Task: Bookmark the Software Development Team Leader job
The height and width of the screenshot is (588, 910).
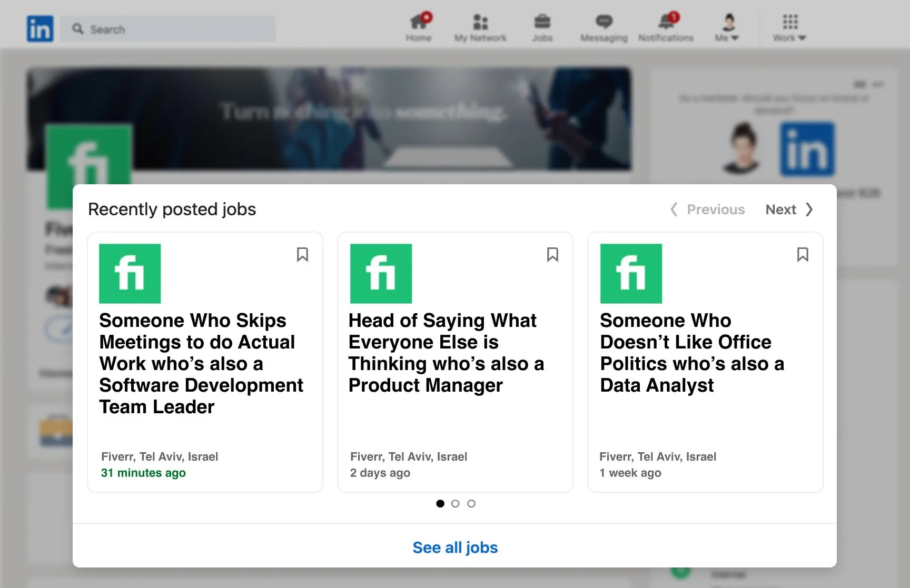Action: coord(302,255)
